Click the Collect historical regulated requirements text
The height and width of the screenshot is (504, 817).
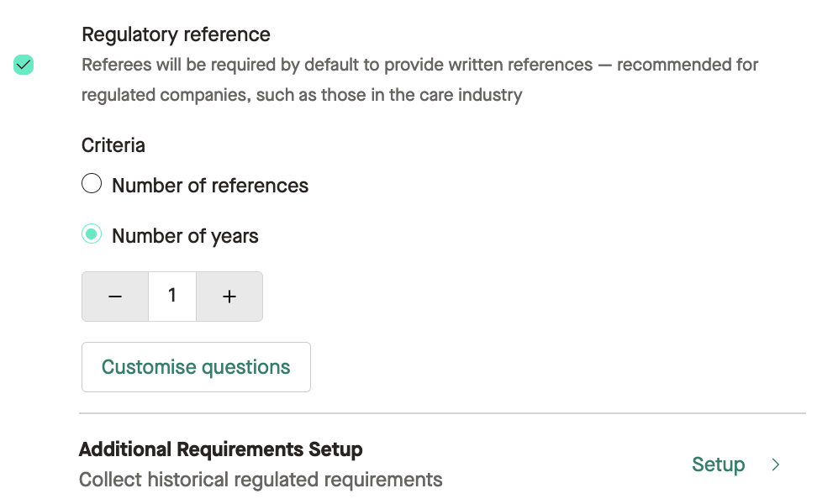[261, 480]
